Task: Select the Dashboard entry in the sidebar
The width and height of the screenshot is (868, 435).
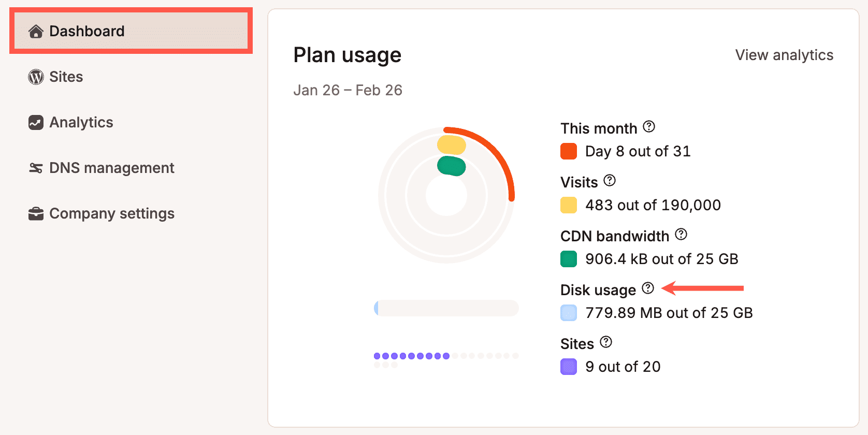Action: tap(86, 31)
